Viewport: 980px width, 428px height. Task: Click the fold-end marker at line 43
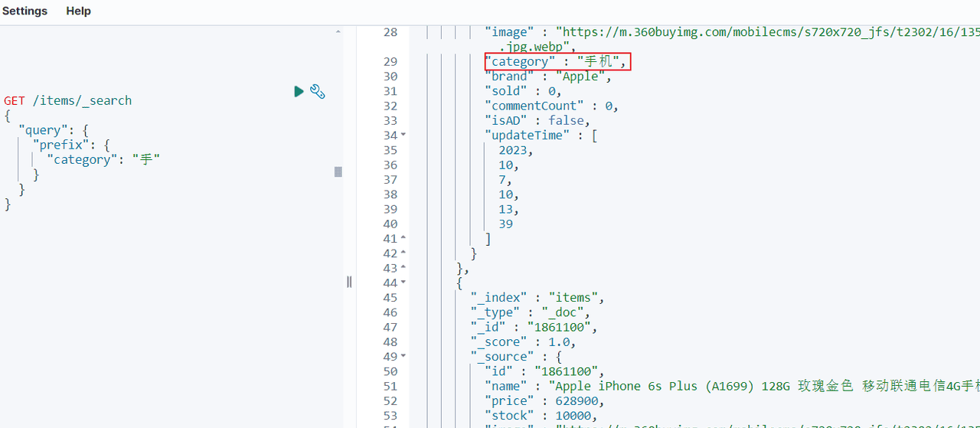403,269
